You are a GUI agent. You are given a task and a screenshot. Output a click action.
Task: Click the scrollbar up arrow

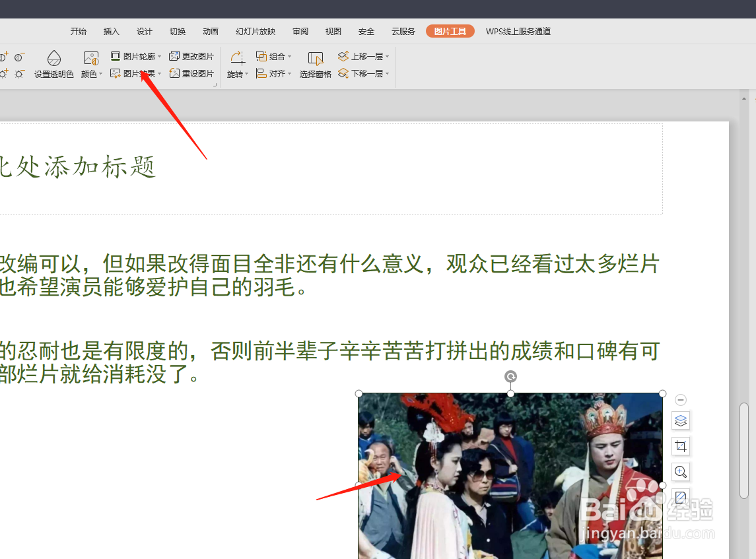[x=744, y=99]
